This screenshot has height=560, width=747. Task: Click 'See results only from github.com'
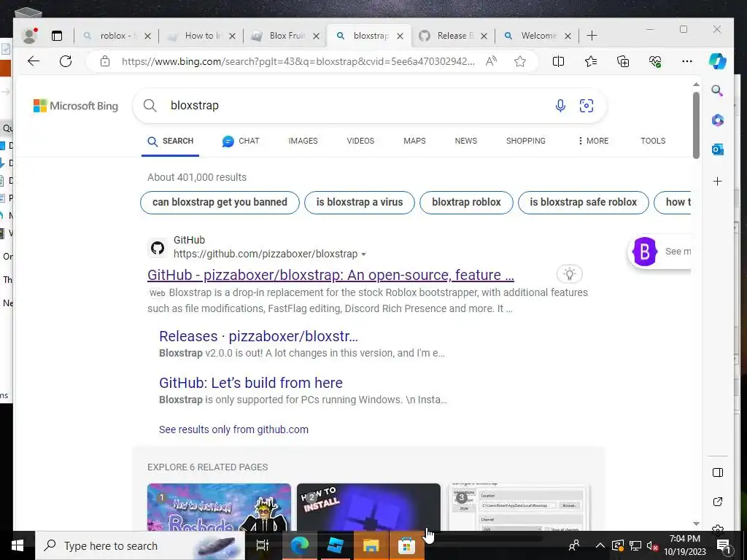click(233, 429)
